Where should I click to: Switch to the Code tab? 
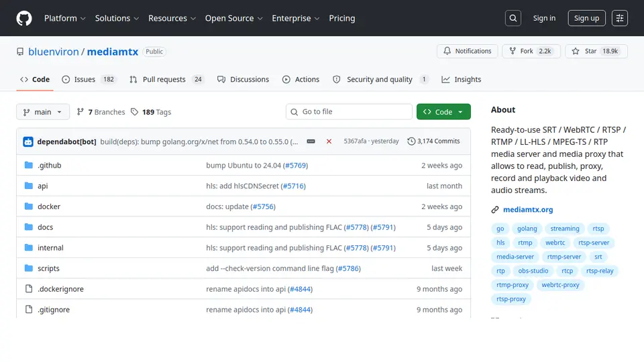pos(35,79)
